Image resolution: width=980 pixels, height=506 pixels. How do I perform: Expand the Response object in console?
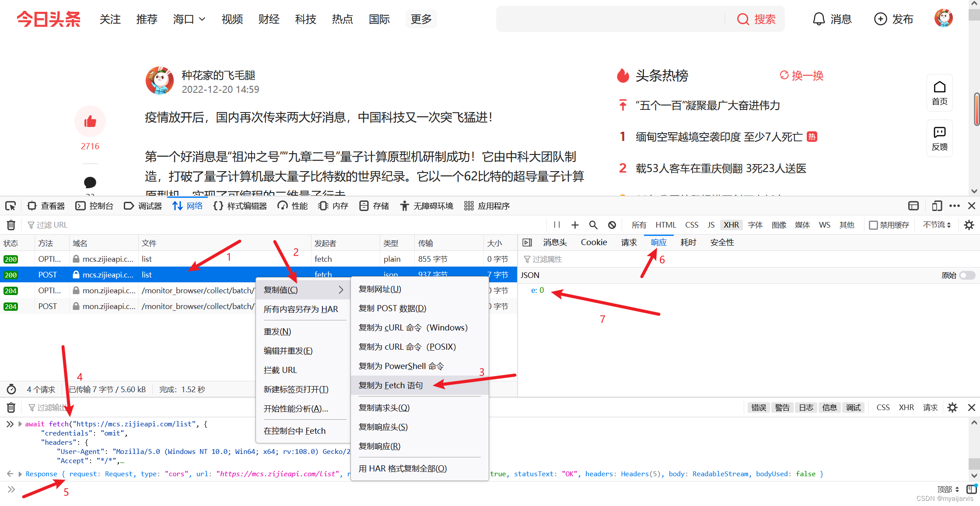pos(20,474)
